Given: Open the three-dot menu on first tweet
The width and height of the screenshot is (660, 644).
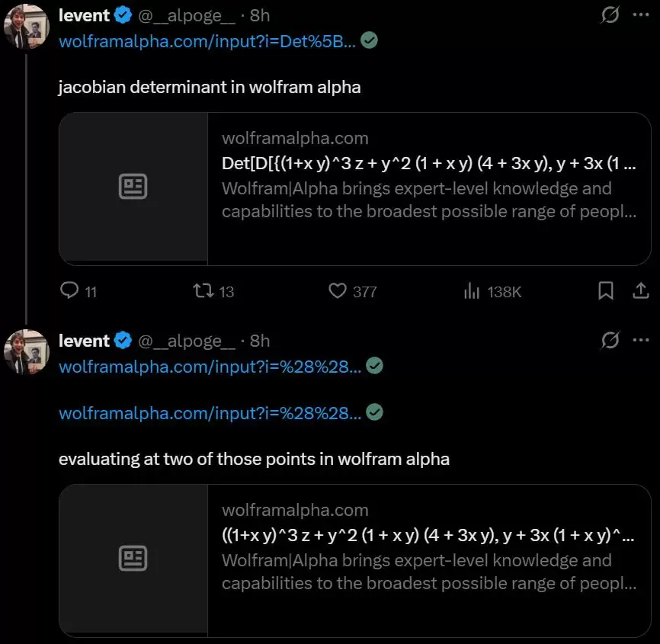Looking at the screenshot, I should click(641, 14).
